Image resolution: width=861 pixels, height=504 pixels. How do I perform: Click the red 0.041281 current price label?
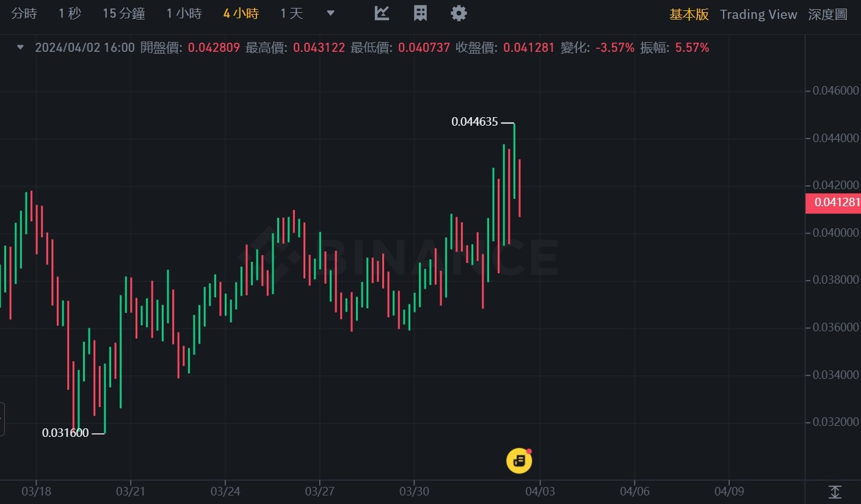(x=834, y=203)
